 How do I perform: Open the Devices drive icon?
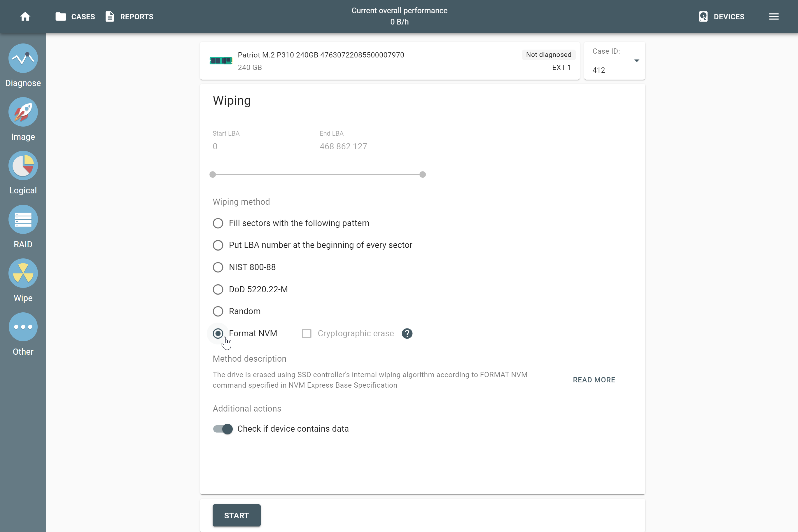[703, 17]
